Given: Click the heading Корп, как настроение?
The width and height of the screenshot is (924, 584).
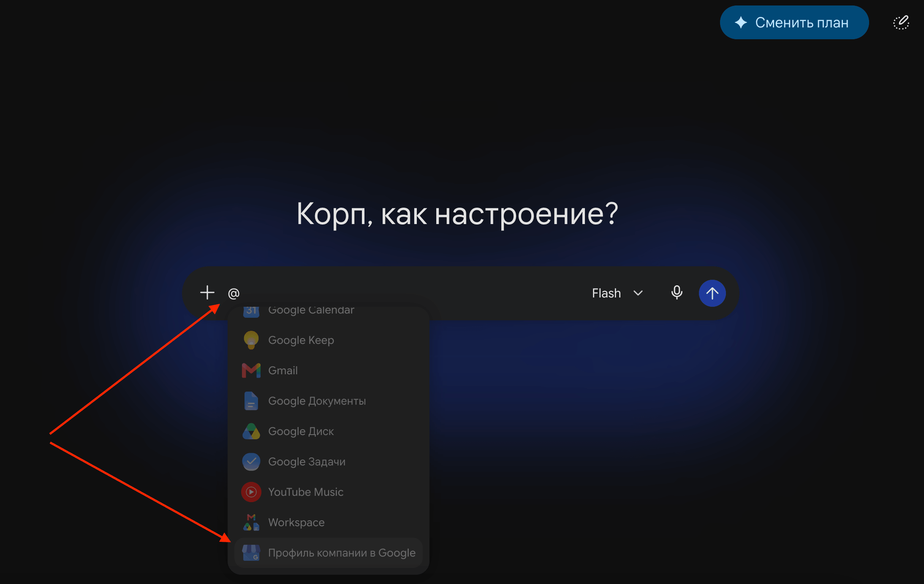Looking at the screenshot, I should [x=457, y=214].
